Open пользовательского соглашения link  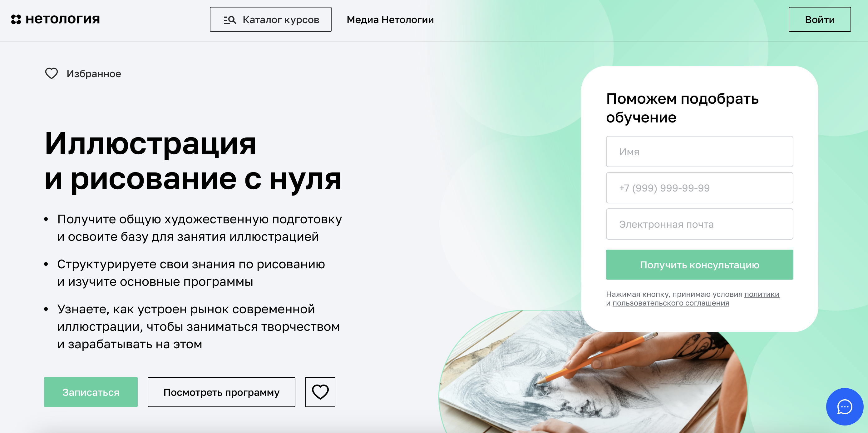pyautogui.click(x=671, y=303)
